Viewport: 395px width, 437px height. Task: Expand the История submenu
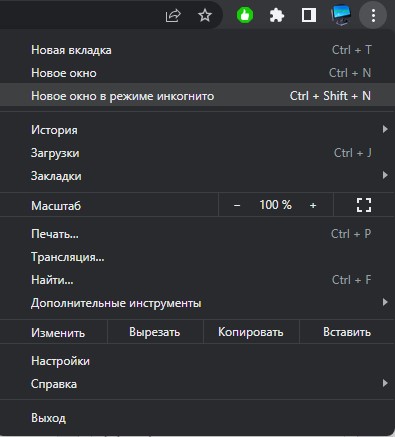click(197, 130)
